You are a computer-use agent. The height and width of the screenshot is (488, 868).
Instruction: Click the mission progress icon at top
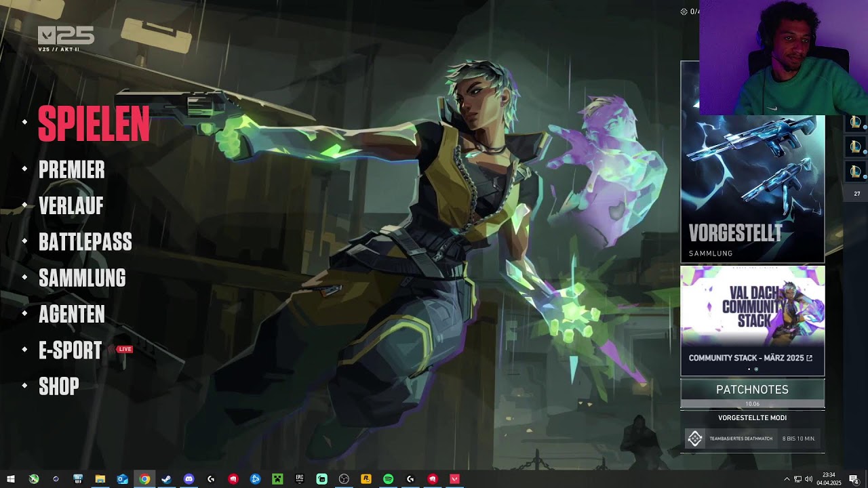684,12
